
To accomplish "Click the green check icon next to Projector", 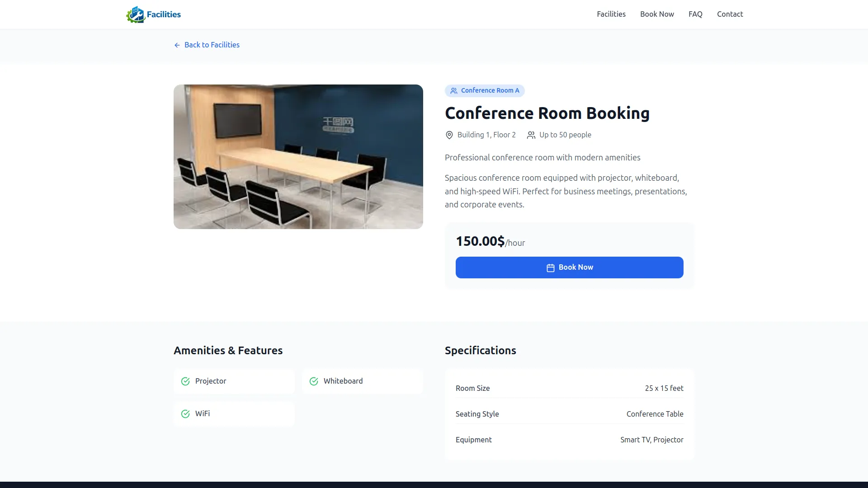I will [x=185, y=381].
